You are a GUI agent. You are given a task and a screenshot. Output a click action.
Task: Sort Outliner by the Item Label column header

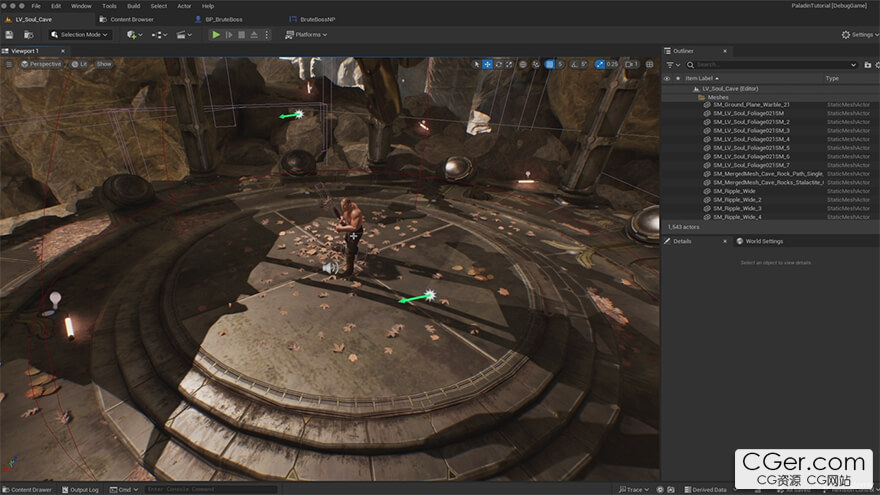[x=701, y=79]
